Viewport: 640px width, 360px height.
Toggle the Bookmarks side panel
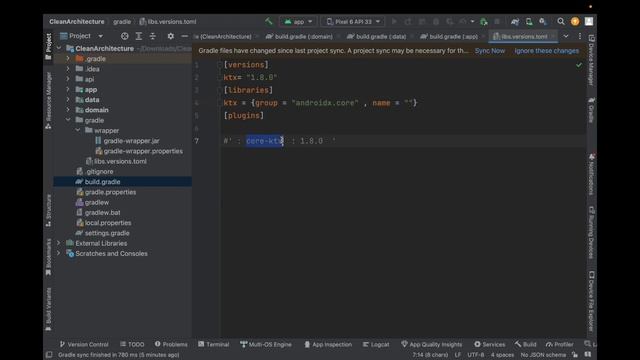(49, 257)
